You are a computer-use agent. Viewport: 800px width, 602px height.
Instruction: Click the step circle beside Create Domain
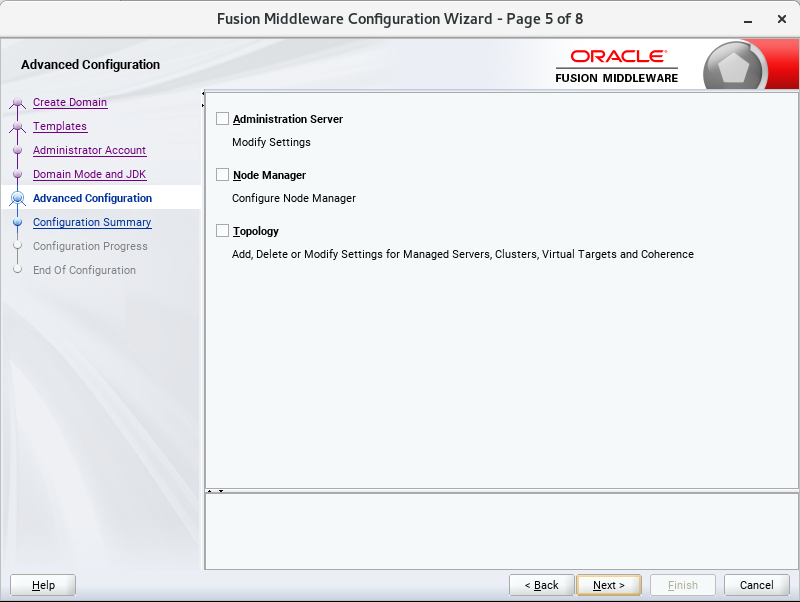point(17,102)
